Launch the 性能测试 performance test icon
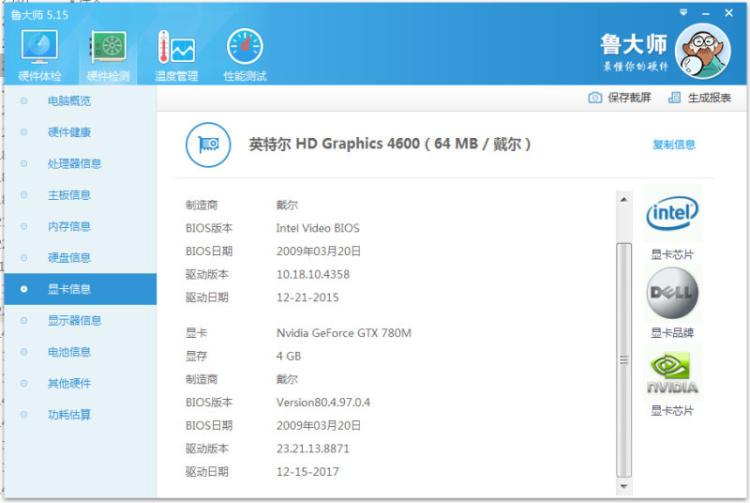The width and height of the screenshot is (750, 503). click(245, 47)
